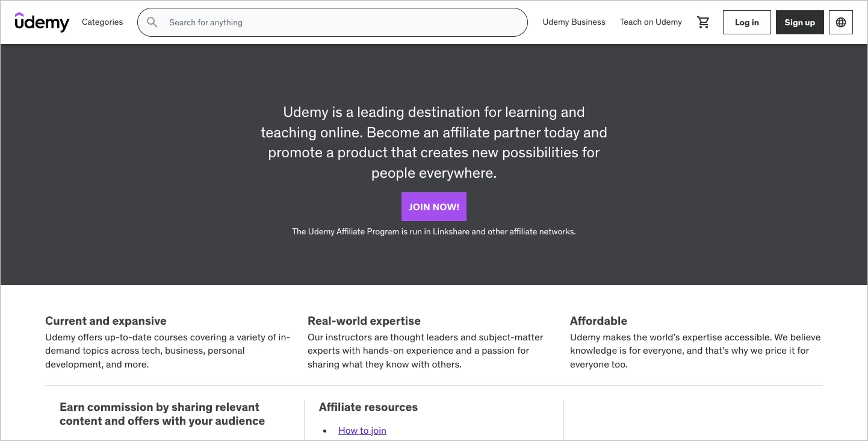The image size is (868, 441).
Task: Click the language globe at the far right
Action: click(840, 22)
